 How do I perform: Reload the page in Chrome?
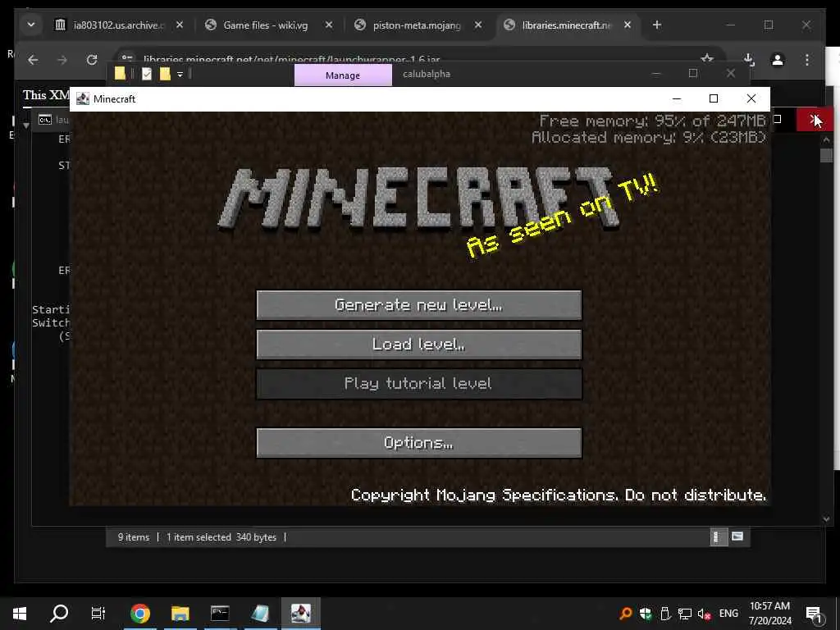[x=92, y=60]
